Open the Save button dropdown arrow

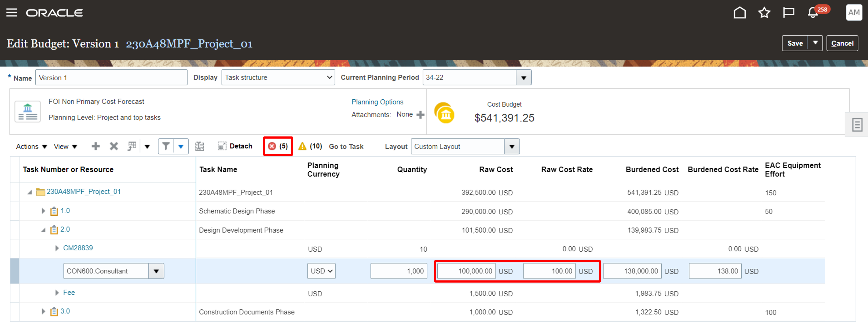coord(815,43)
